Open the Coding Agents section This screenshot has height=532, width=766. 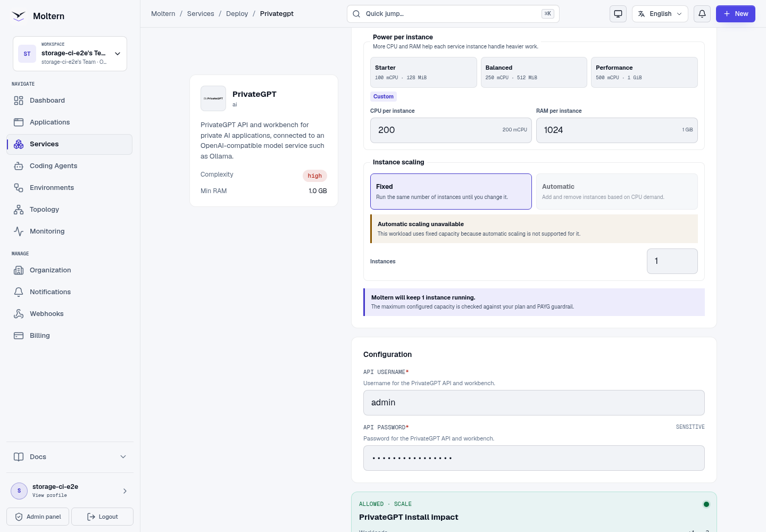(69, 166)
